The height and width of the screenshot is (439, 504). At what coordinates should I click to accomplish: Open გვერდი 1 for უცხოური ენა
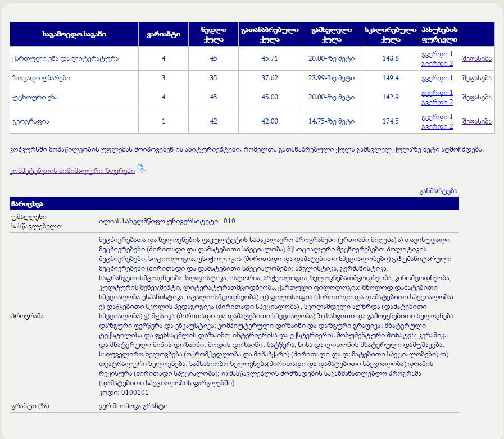[x=437, y=93]
